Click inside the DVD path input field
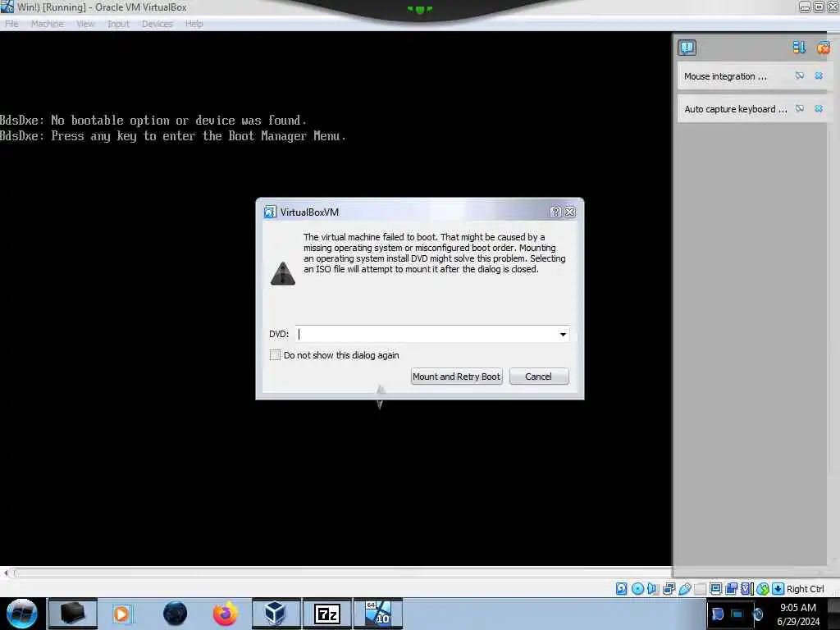Image resolution: width=840 pixels, height=630 pixels. [427, 334]
